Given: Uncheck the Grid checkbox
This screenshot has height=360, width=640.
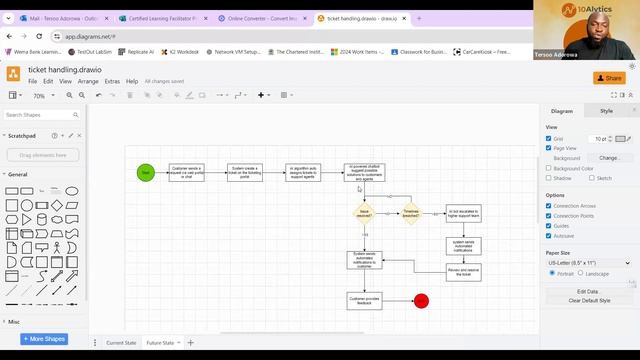Looking at the screenshot, I should pyautogui.click(x=549, y=138).
